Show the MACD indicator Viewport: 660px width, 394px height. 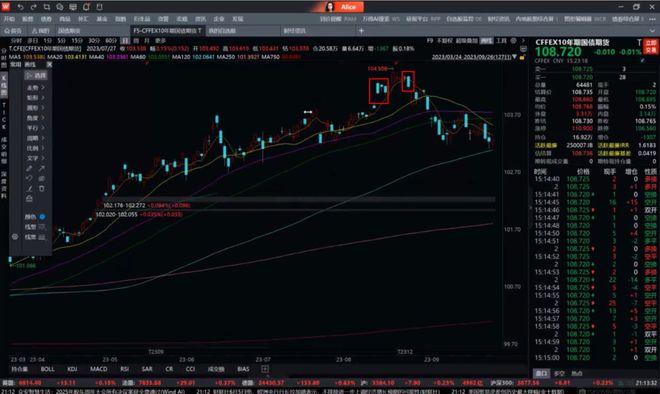98,369
